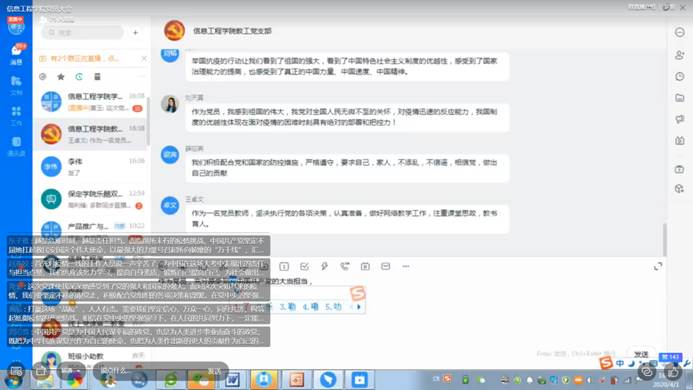Expand the message input box to full size
Screen dimensions: 693x390
(658, 266)
